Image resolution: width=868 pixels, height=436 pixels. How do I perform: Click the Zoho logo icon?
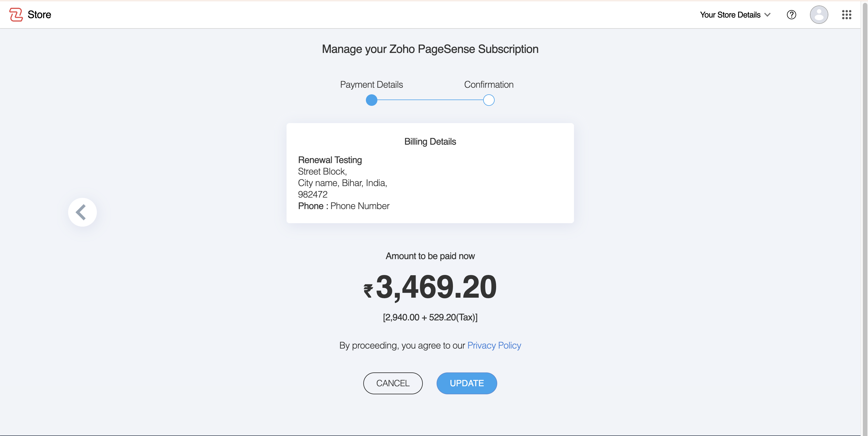(x=16, y=14)
